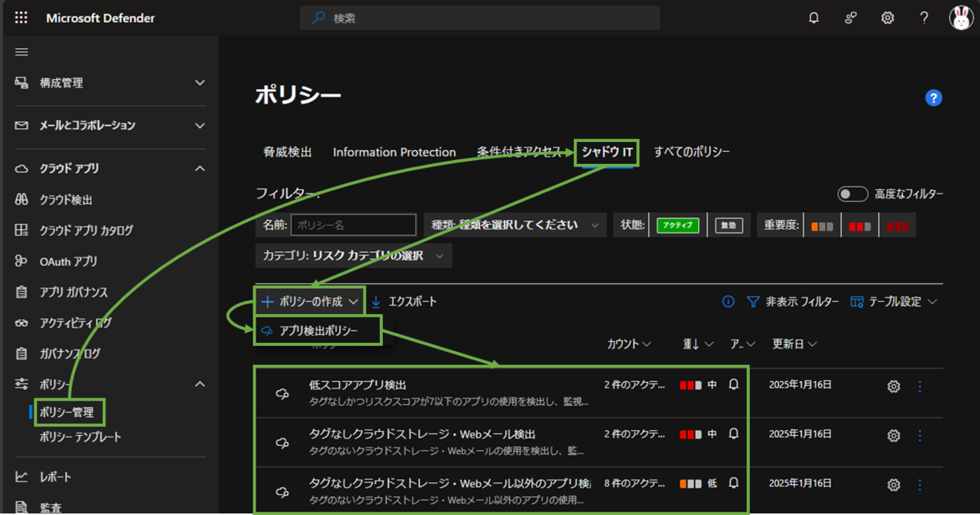This screenshot has height=515, width=980.
Task: Open ポリシー管理 in the sidebar
Action: tap(68, 413)
